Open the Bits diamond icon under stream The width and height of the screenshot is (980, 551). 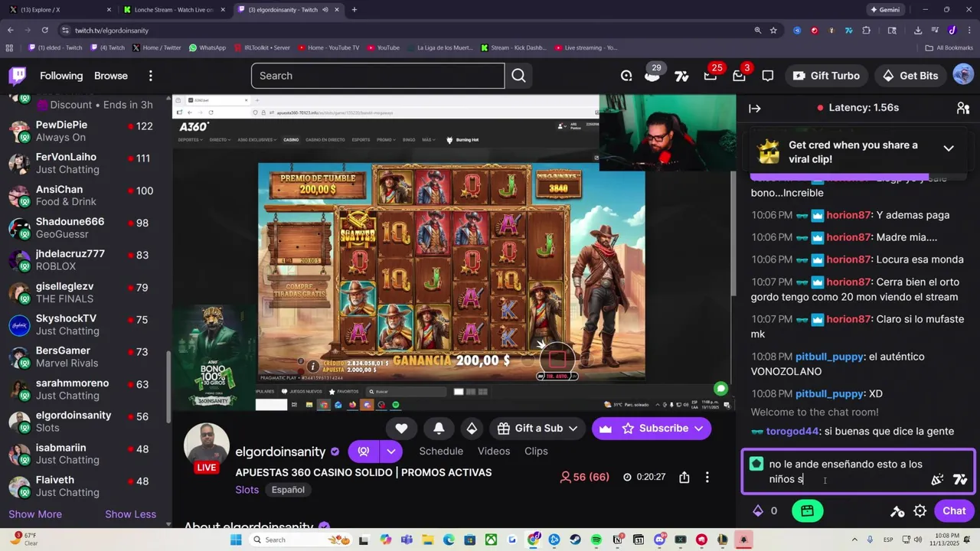pos(472,429)
